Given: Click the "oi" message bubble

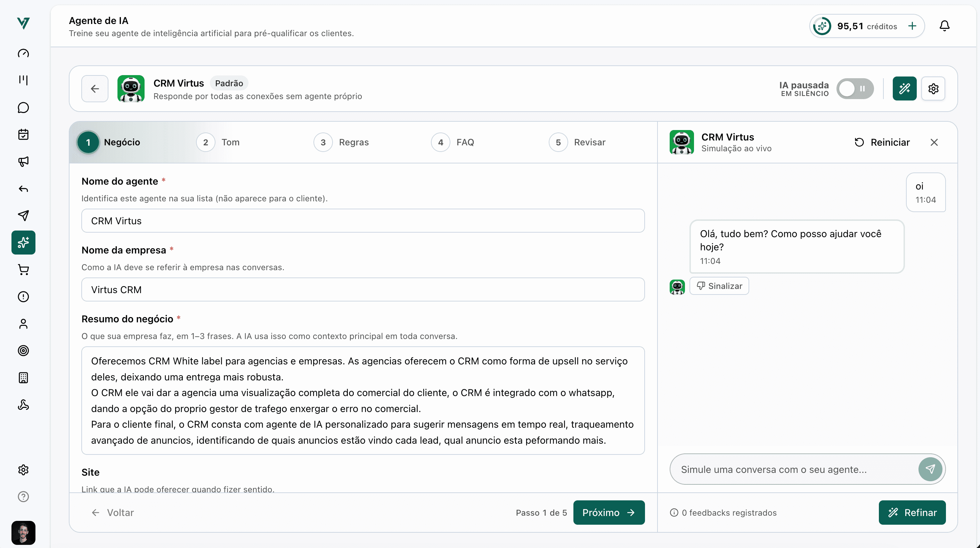Looking at the screenshot, I should [x=925, y=192].
